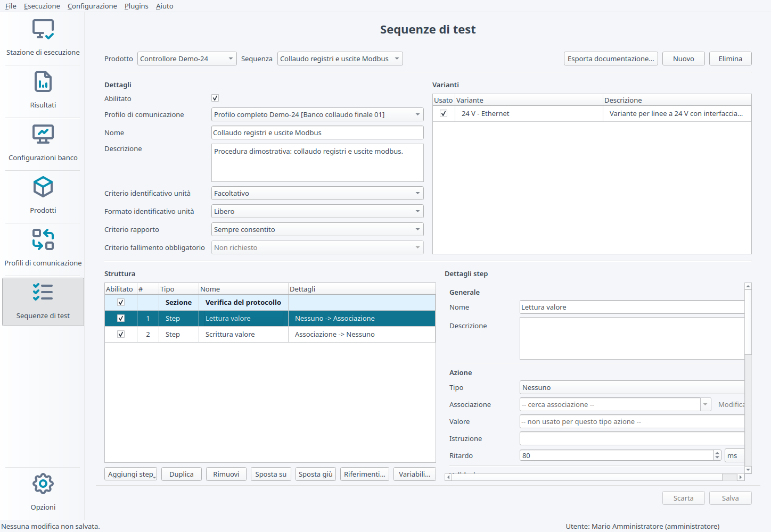Toggle the Abilitato checkbox in Dettagli

pyautogui.click(x=215, y=98)
